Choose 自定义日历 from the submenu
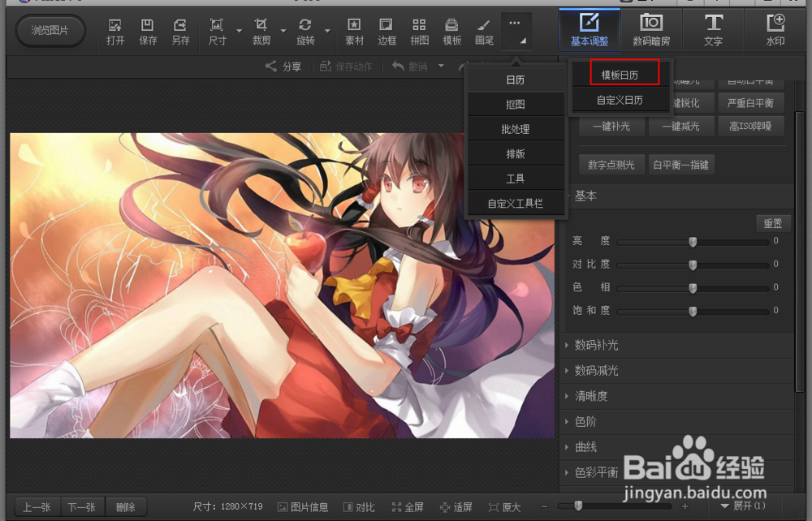Screen dimensions: 812x521 click(x=620, y=100)
